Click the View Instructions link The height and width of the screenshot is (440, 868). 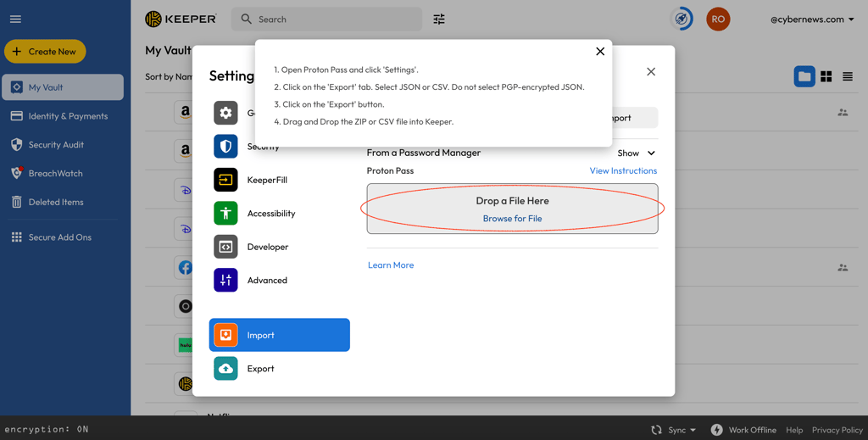click(623, 171)
